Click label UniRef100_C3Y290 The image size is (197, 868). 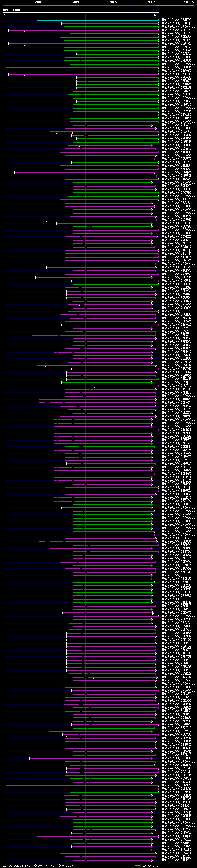tap(177, 111)
